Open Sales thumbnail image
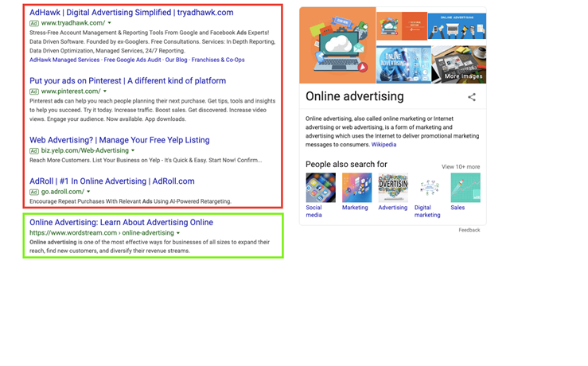Image resolution: width=588 pixels, height=366 pixels. pos(465,188)
